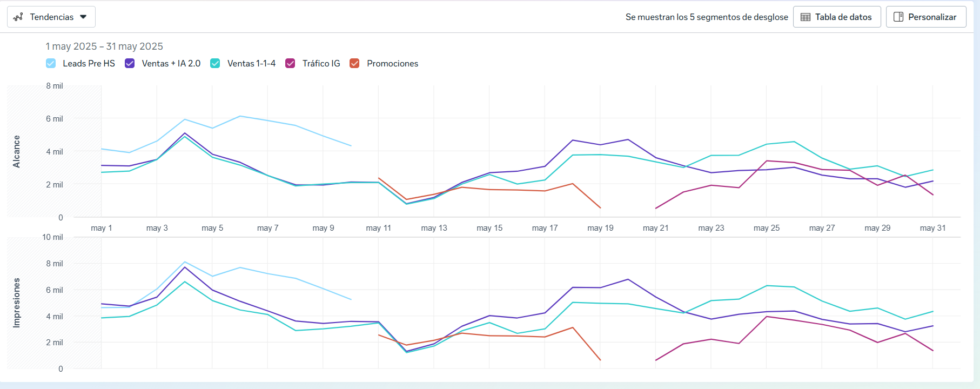Click the may 31 date marker
This screenshot has width=980, height=389.
(932, 228)
